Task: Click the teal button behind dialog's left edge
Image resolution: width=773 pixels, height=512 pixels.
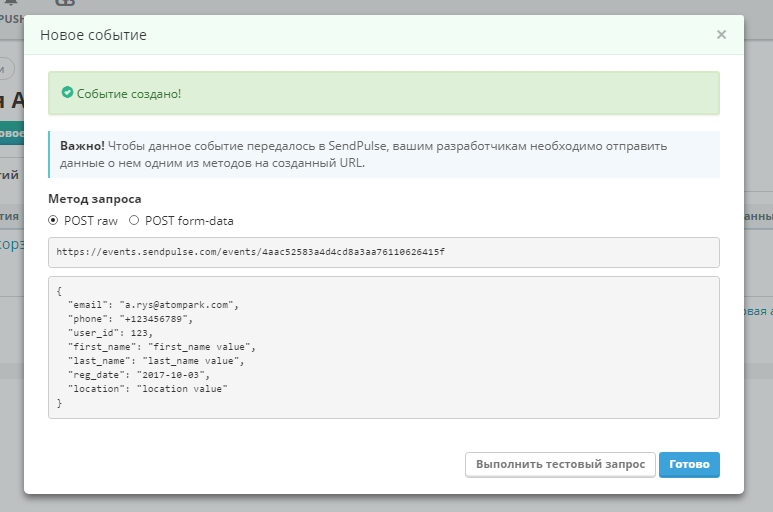Action: [11, 133]
